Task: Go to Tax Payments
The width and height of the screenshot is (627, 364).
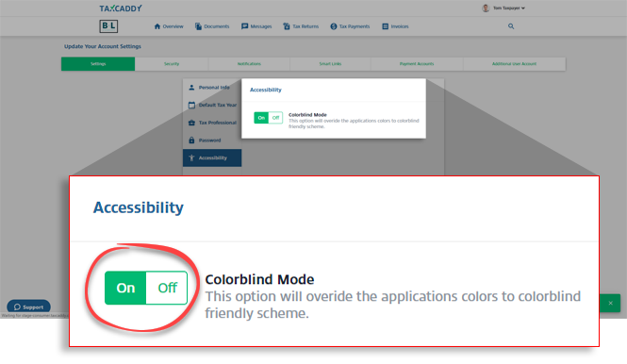Action: pyautogui.click(x=350, y=26)
